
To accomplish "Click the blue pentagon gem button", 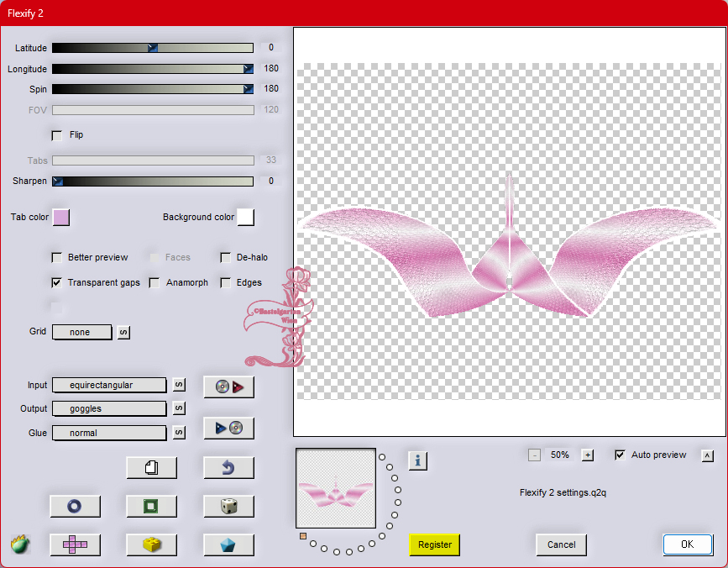I will pos(228,544).
